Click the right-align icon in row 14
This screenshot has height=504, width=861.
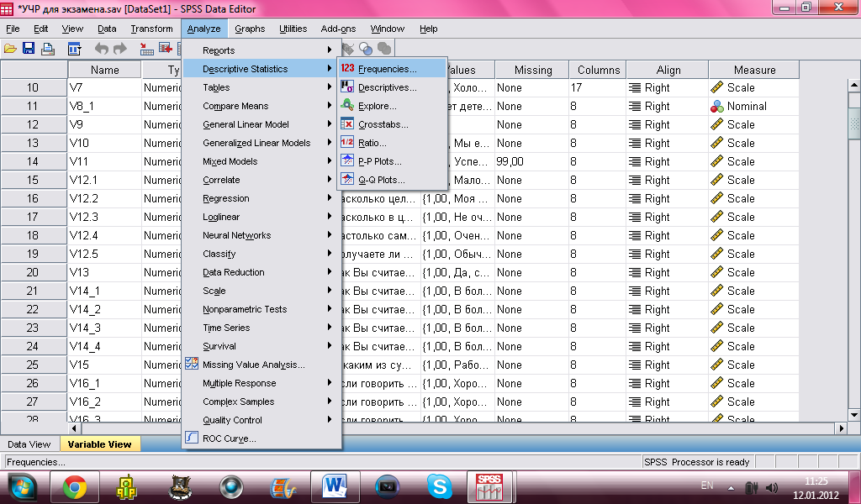[635, 162]
